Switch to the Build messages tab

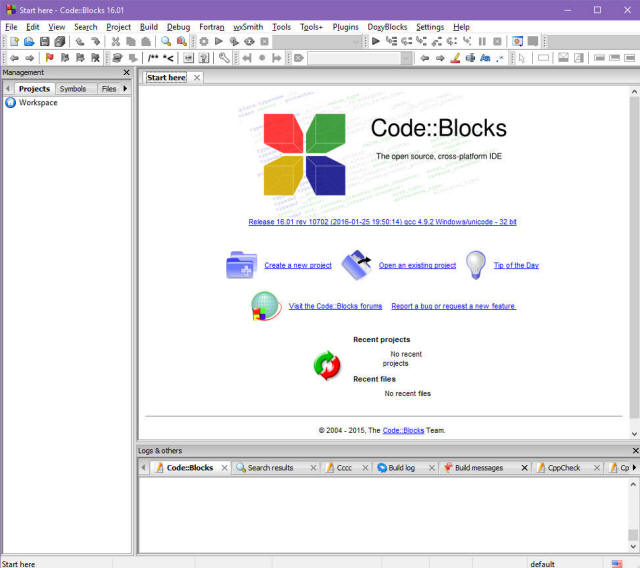[478, 468]
